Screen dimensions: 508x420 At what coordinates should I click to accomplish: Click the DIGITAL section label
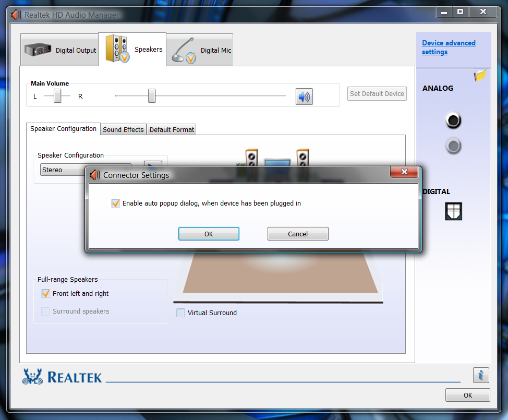[x=437, y=191]
